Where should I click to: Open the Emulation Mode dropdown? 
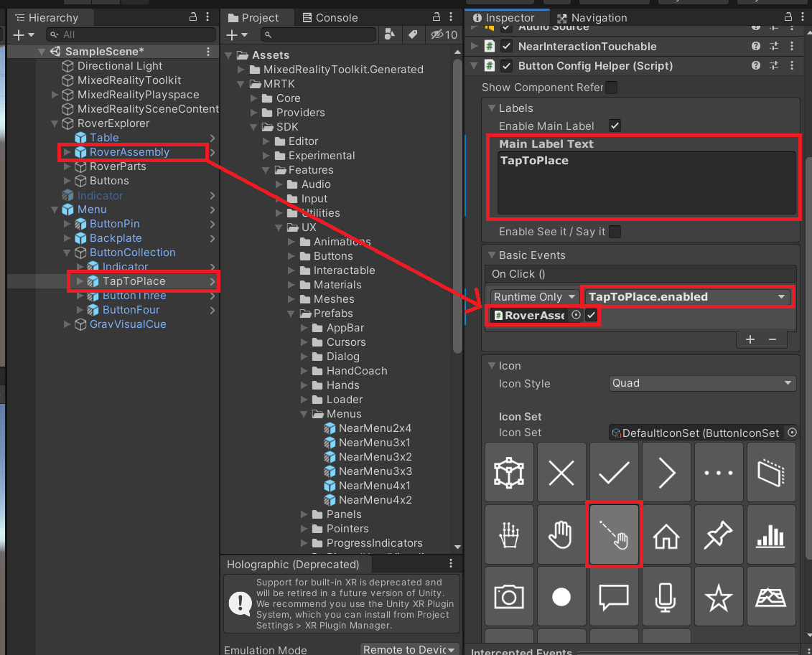(x=408, y=649)
